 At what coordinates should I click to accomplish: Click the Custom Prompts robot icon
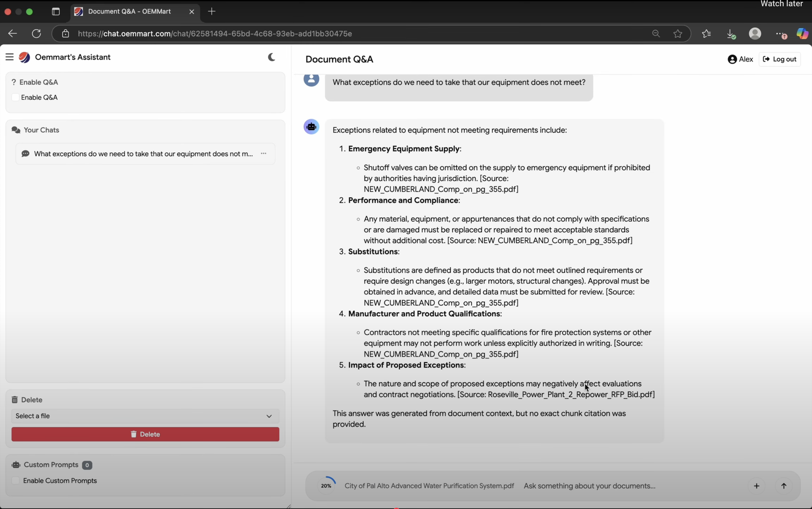pyautogui.click(x=16, y=465)
